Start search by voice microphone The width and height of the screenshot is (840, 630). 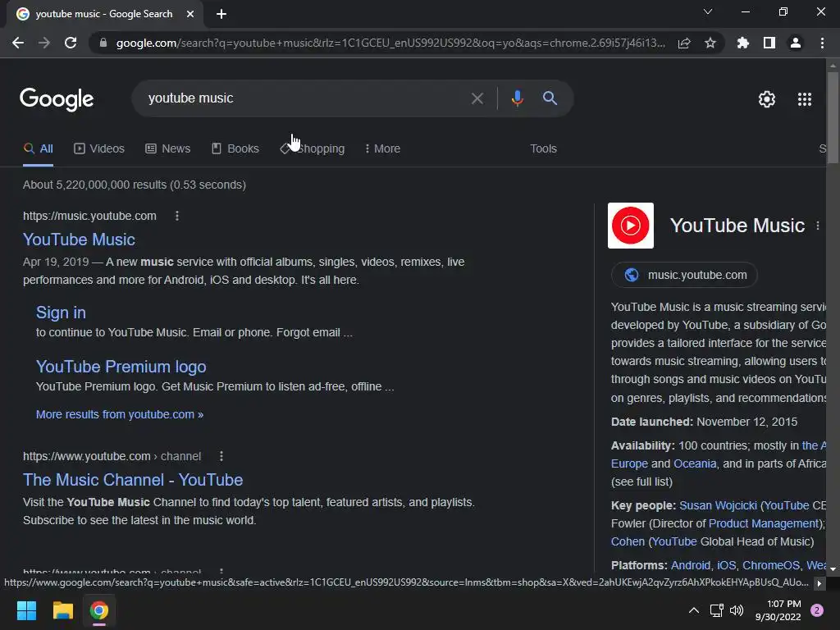(517, 98)
